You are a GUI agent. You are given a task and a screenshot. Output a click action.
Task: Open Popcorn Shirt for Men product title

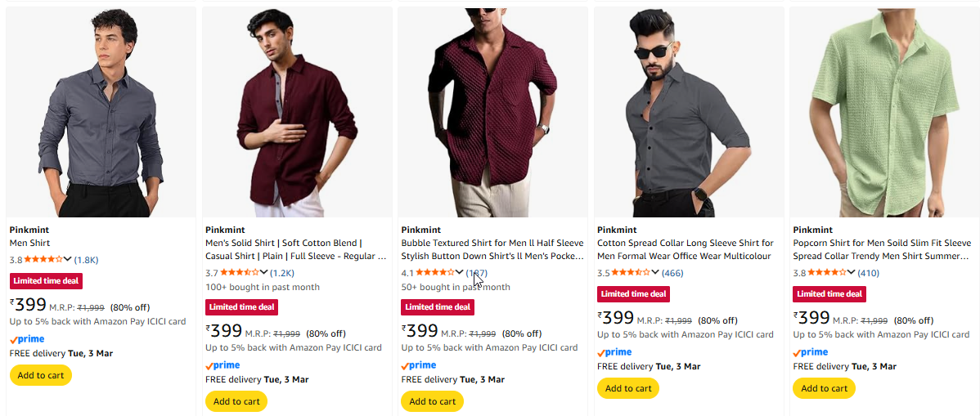pos(882,249)
